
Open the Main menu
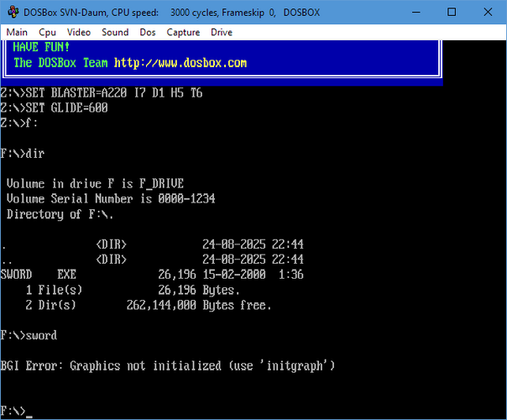[x=17, y=33]
